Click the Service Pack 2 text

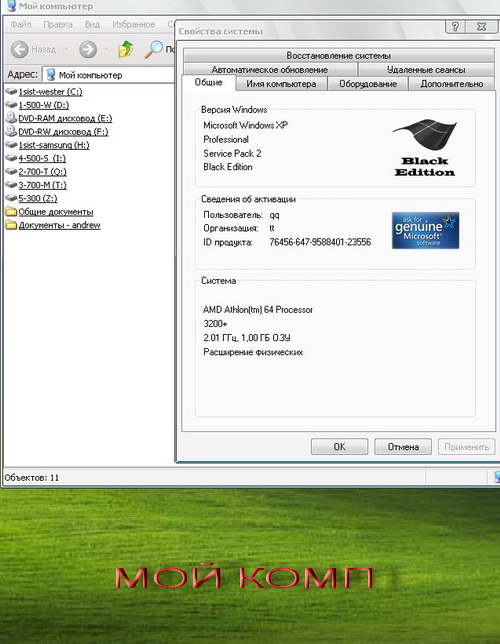(232, 153)
